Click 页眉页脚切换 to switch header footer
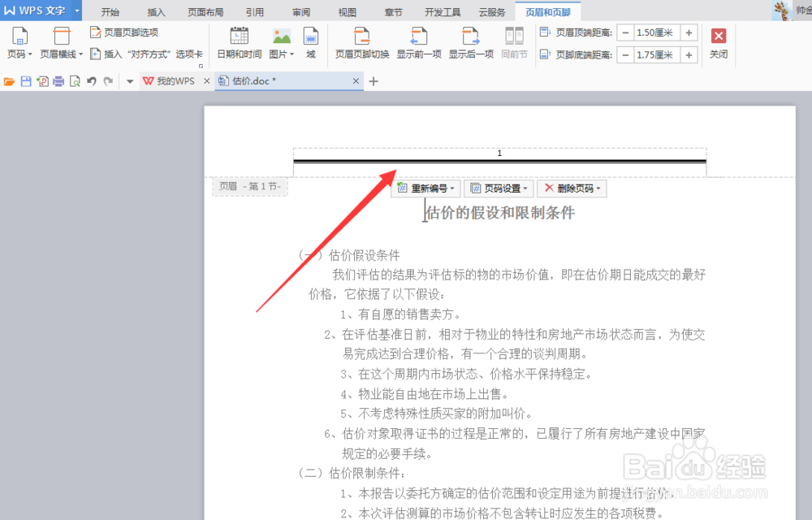This screenshot has width=812, height=520. tap(362, 43)
